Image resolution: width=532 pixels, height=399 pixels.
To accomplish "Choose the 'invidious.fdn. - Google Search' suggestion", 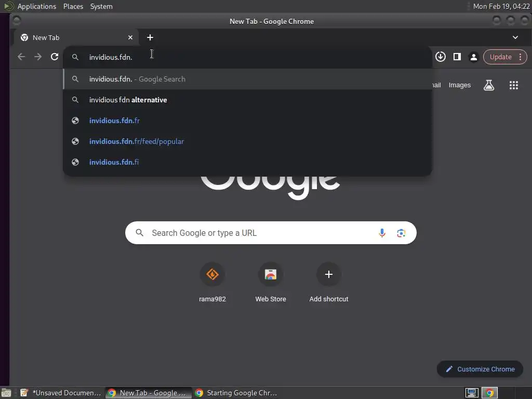I will [247, 79].
